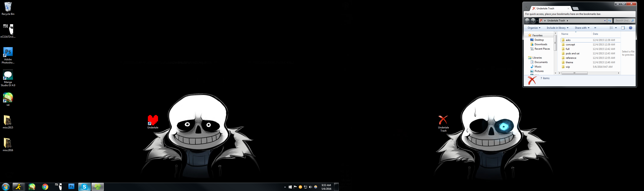Switch to the clover app in taskbar
Screen dimensions: 644x191
pyautogui.click(x=97, y=187)
